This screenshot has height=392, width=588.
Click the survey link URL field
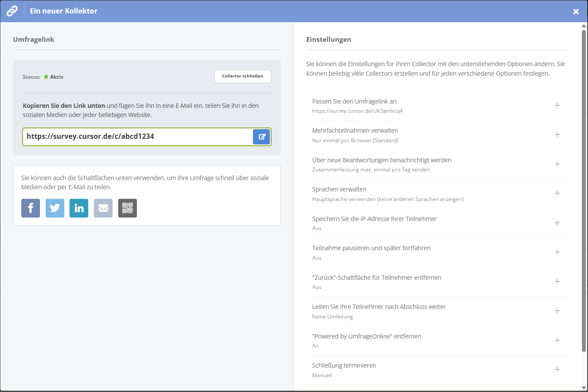(137, 137)
